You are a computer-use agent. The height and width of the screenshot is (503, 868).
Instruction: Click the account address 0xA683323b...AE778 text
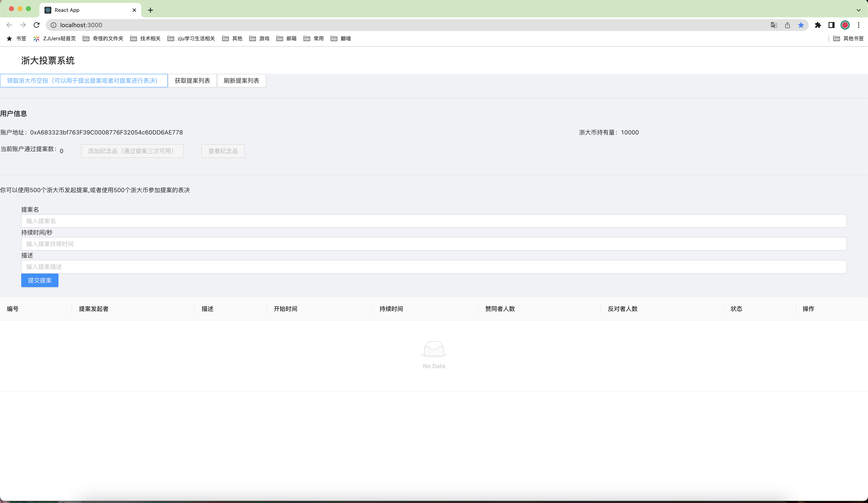[x=106, y=132]
